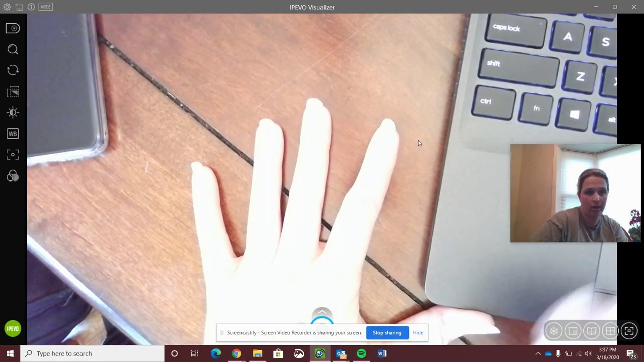Rotate the camera image
This screenshot has height=362, width=644.
[x=13, y=70]
